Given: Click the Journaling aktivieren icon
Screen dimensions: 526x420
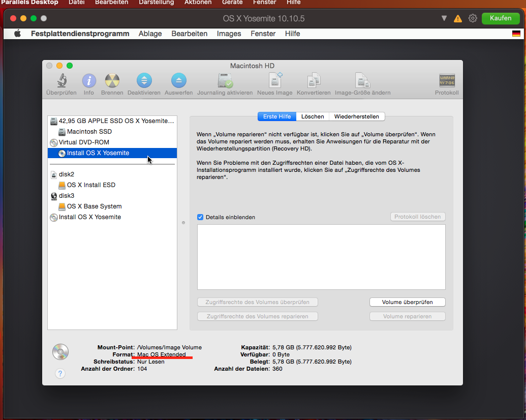Looking at the screenshot, I should (x=225, y=81).
